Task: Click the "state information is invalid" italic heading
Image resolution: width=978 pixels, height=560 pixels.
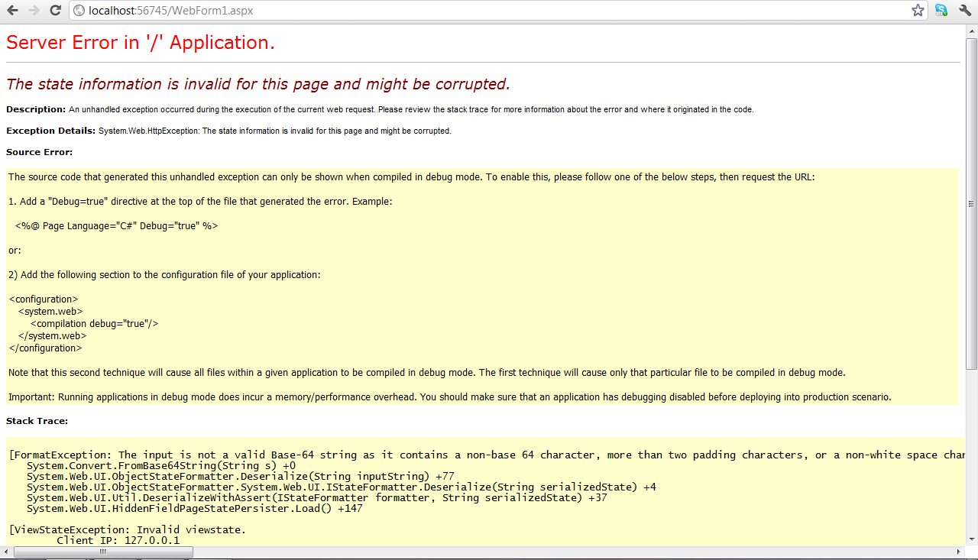Action: point(257,84)
